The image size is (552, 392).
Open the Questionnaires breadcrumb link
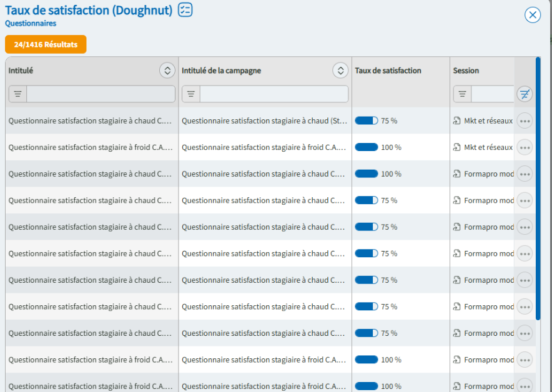tap(31, 24)
